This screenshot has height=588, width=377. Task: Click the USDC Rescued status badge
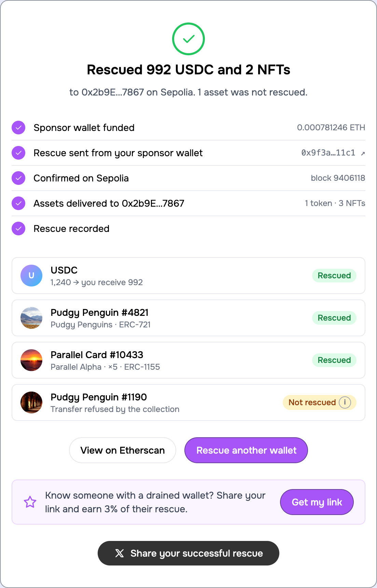point(334,276)
